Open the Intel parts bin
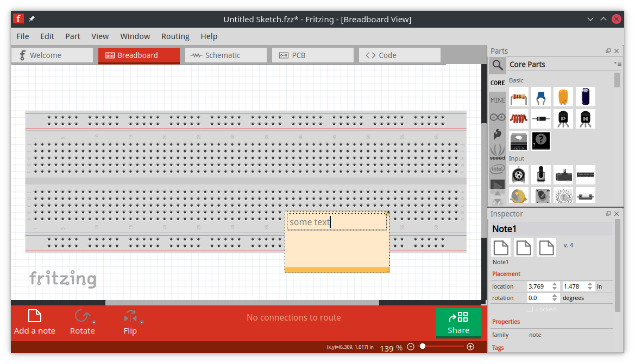The height and width of the screenshot is (364, 635). [498, 169]
